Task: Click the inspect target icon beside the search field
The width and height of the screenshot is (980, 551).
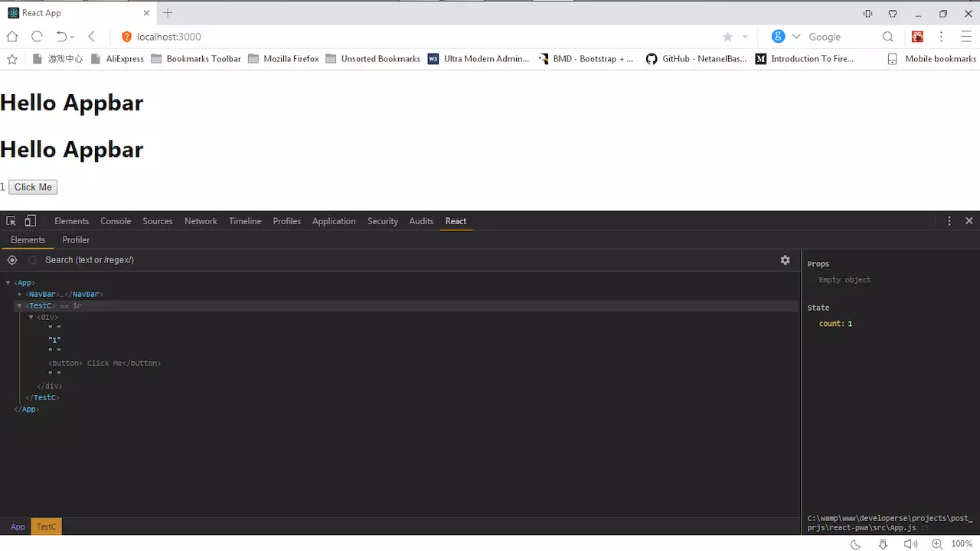Action: point(11,259)
